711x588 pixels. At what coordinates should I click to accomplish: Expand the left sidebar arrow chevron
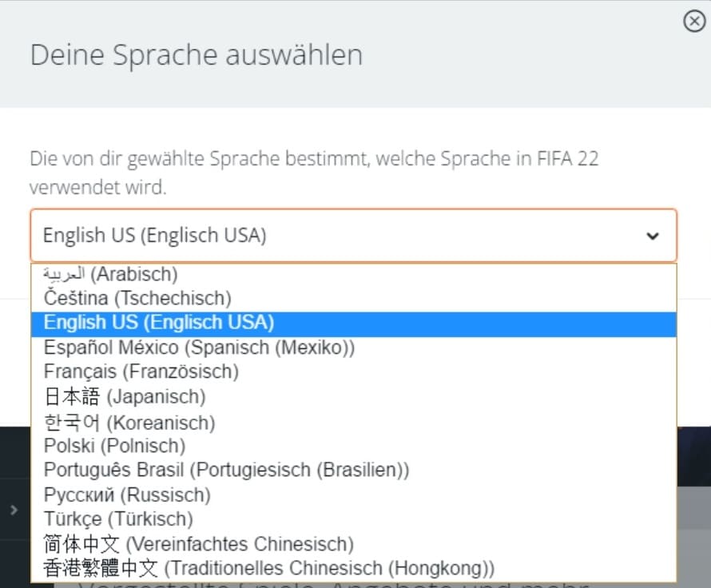pyautogui.click(x=13, y=509)
